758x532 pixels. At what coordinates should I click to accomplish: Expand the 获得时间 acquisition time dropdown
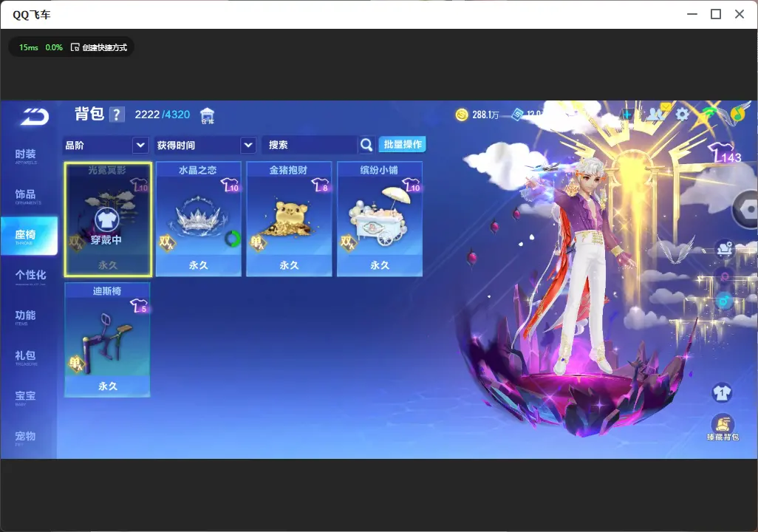pyautogui.click(x=205, y=145)
